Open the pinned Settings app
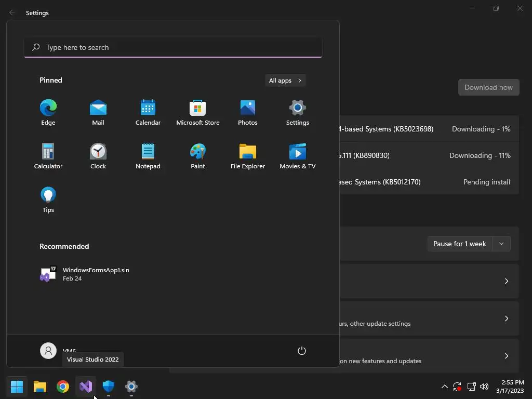This screenshot has height=399, width=532. point(298,113)
